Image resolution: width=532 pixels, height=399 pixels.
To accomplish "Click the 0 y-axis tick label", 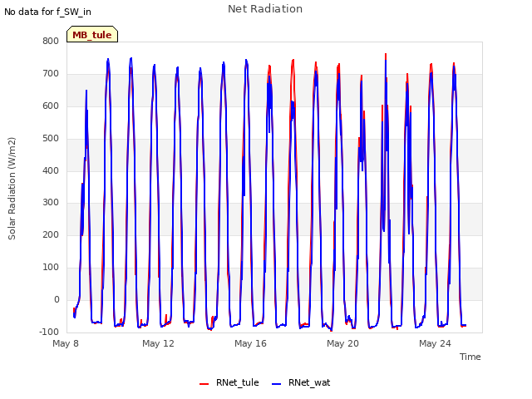I will point(57,299).
